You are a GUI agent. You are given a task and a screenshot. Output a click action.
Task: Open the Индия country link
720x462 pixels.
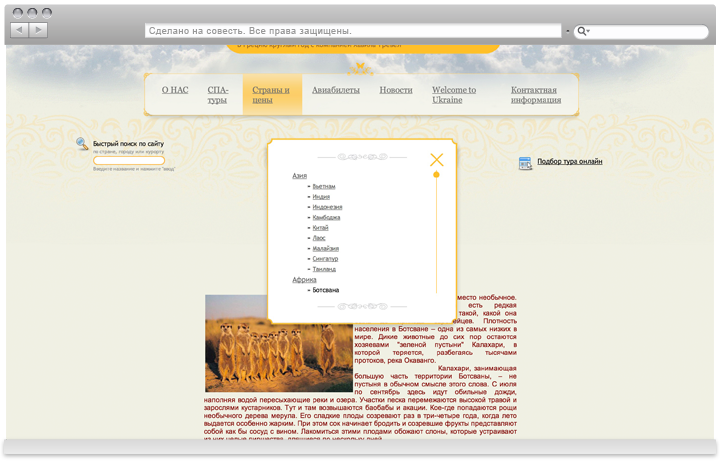click(x=321, y=197)
